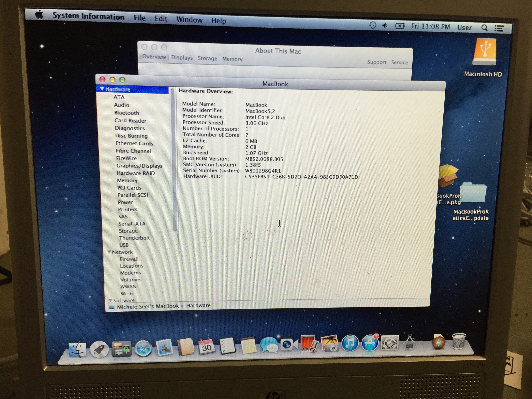Click the serial number W891298G4R1
This screenshot has height=399, width=532.
[263, 171]
